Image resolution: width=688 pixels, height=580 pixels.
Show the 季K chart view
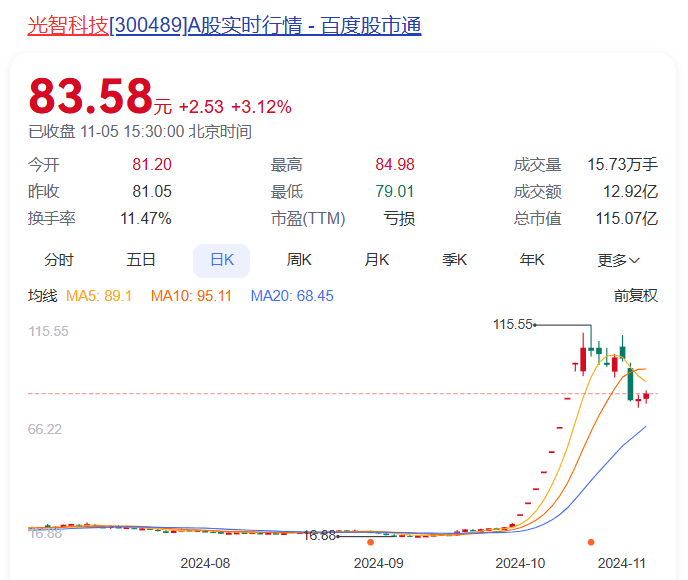click(454, 260)
